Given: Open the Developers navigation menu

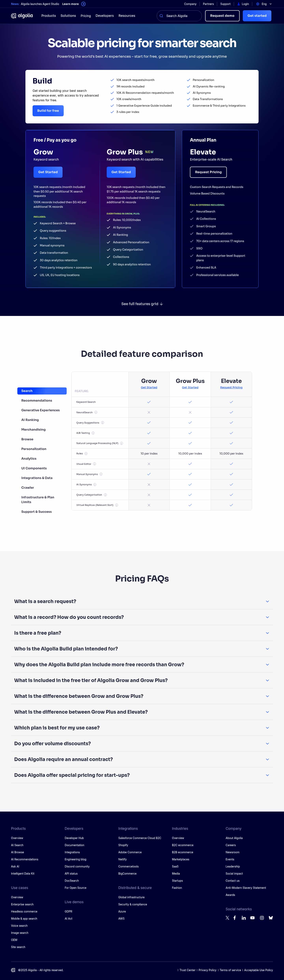Looking at the screenshot, I should [x=105, y=16].
